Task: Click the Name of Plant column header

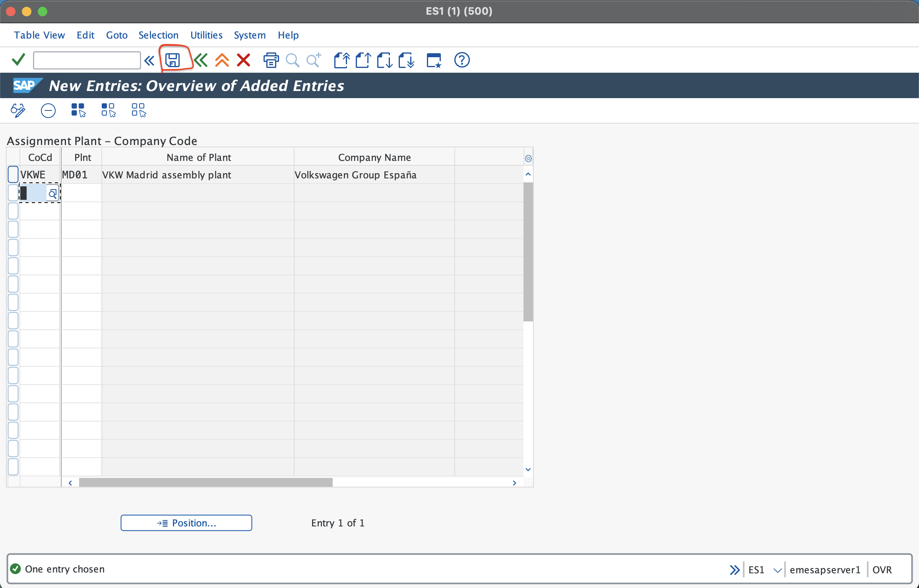Action: coord(198,157)
